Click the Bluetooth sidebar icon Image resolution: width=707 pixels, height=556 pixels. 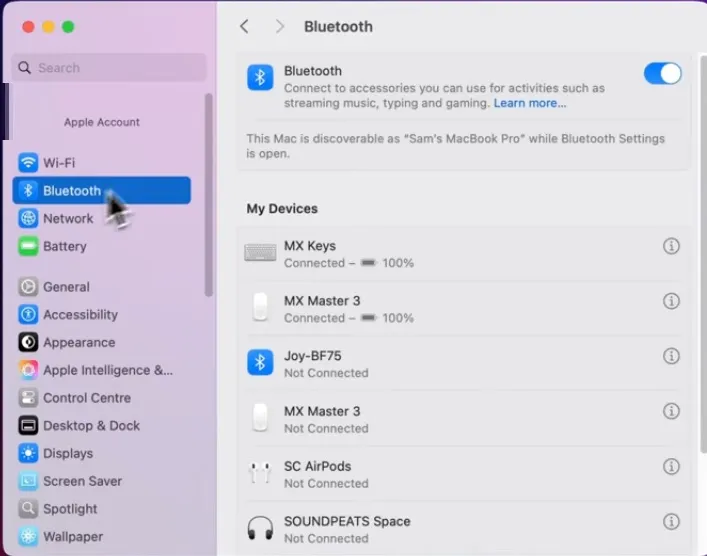pos(28,190)
